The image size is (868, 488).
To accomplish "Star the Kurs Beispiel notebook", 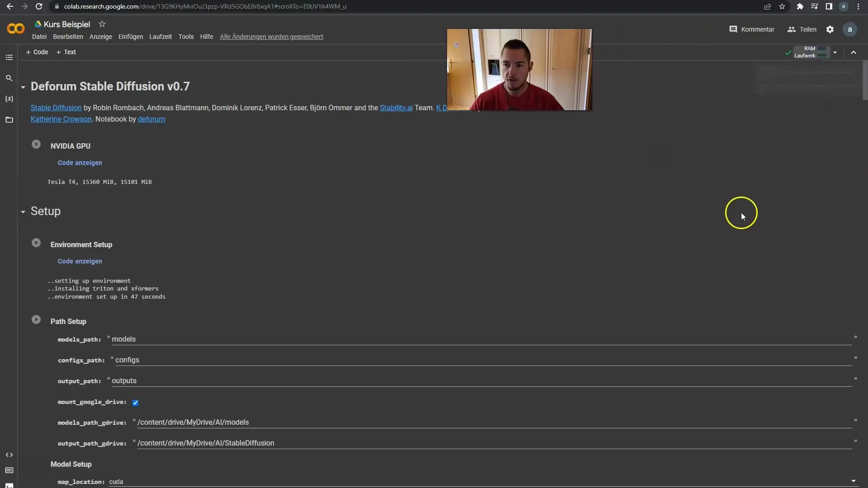I will (x=102, y=24).
